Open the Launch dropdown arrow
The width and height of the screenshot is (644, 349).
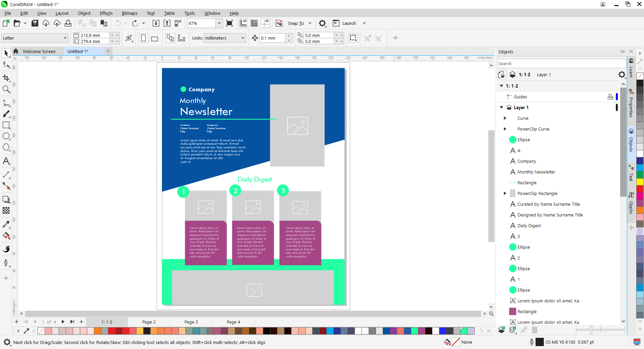pos(364,23)
